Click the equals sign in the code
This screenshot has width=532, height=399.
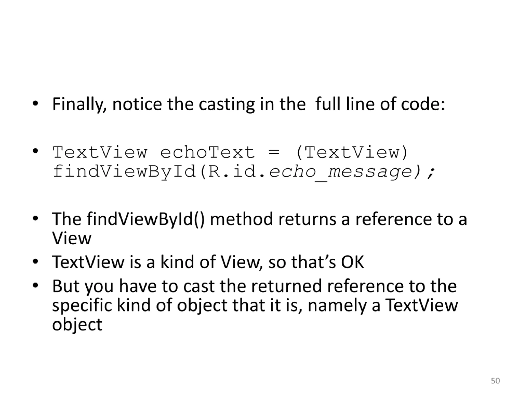pyautogui.click(x=274, y=153)
